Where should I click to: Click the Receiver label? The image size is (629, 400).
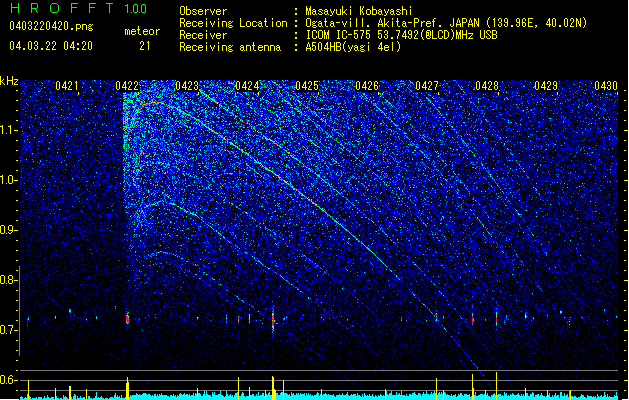click(203, 35)
